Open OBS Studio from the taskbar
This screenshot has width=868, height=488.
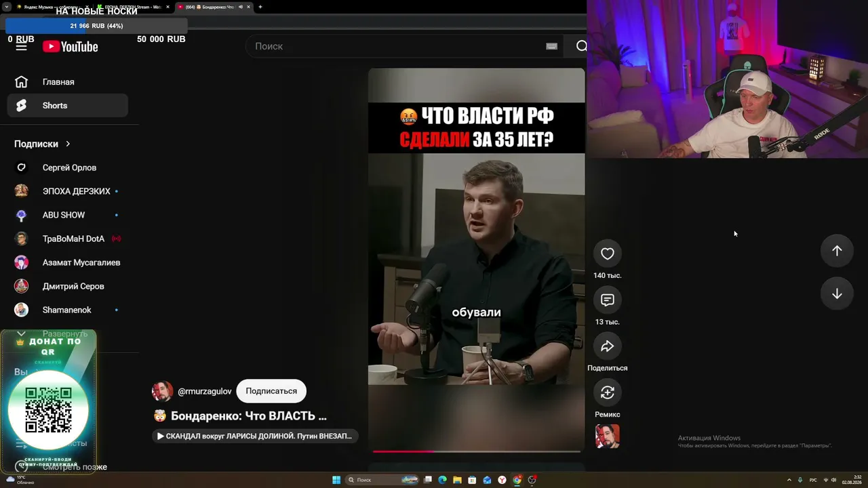[x=532, y=480]
